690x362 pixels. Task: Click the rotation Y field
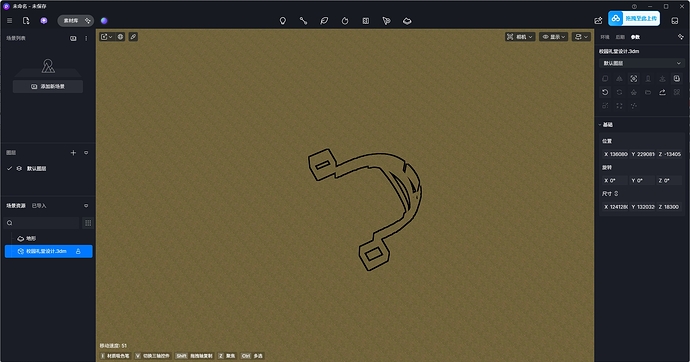point(642,180)
